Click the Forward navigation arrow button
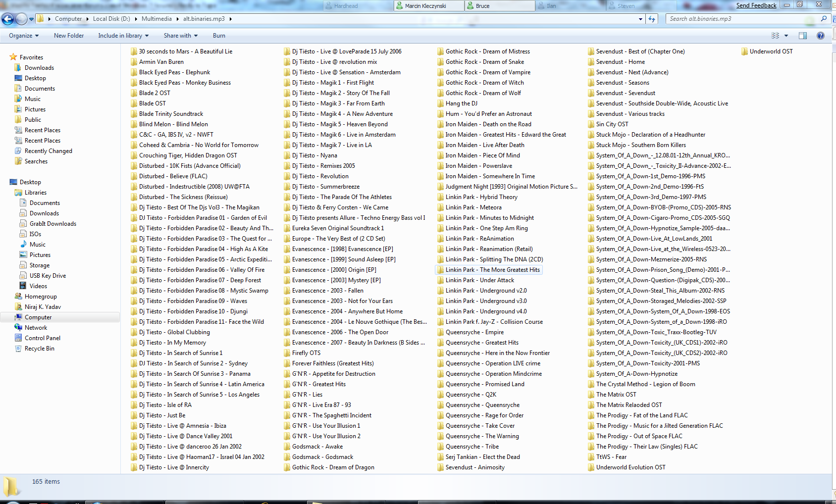This screenshot has height=504, width=836. point(21,19)
